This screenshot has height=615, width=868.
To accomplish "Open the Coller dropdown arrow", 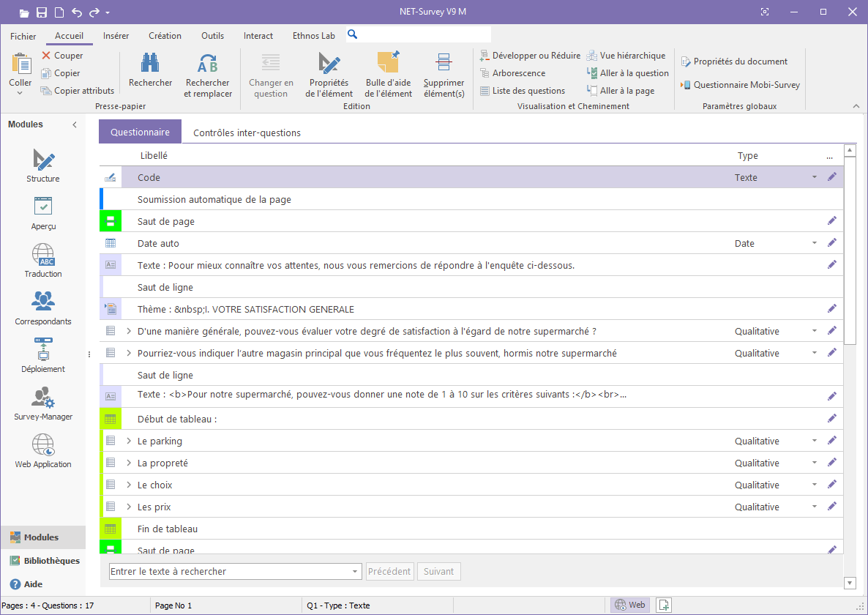I will point(20,93).
